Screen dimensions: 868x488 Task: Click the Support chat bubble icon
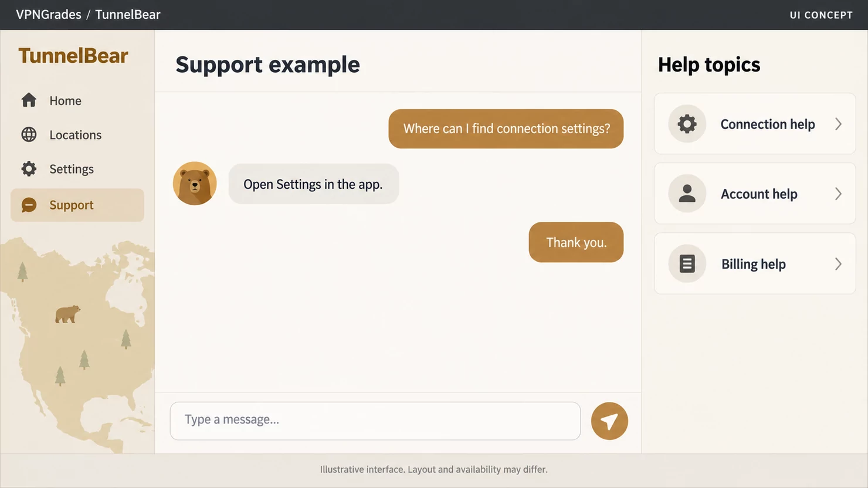pos(29,205)
